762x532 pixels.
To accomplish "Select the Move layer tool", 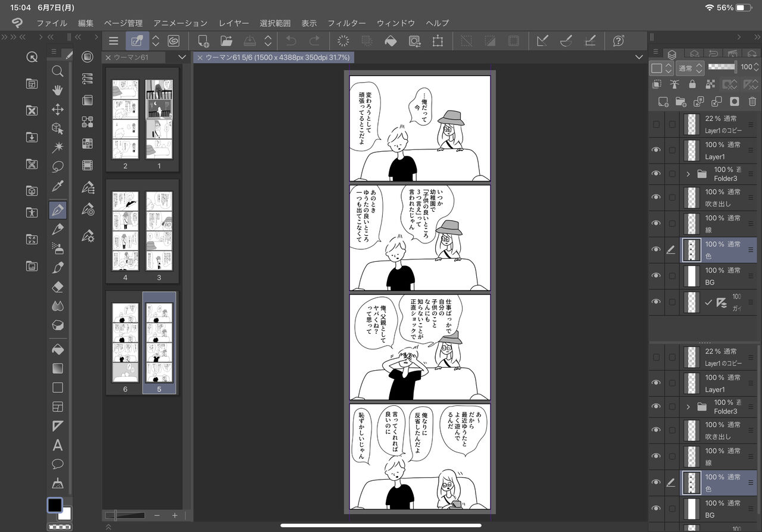I will 58,109.
